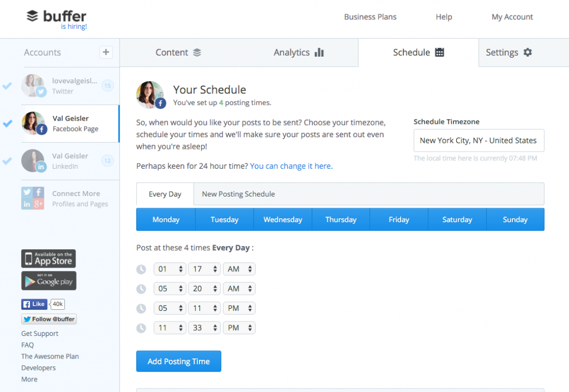Click the Settings gear icon

(x=528, y=52)
